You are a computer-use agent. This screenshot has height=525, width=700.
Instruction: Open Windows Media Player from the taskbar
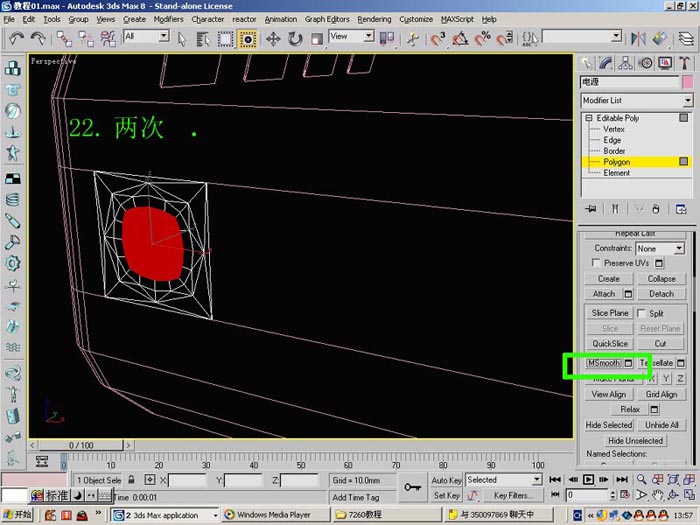pos(274,515)
